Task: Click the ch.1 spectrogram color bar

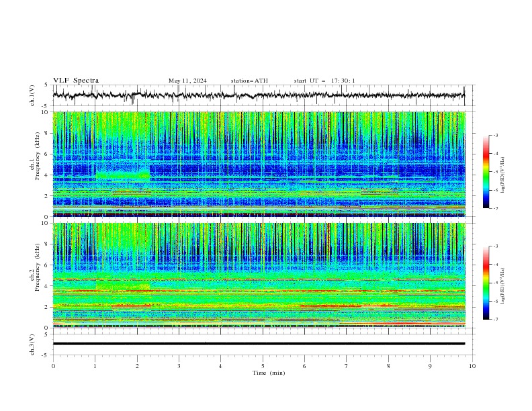Action: (486, 172)
